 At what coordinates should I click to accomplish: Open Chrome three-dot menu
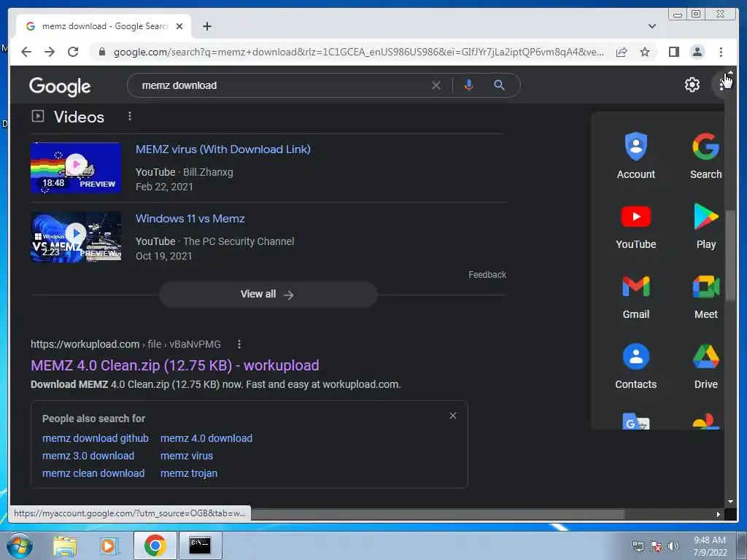[721, 52]
